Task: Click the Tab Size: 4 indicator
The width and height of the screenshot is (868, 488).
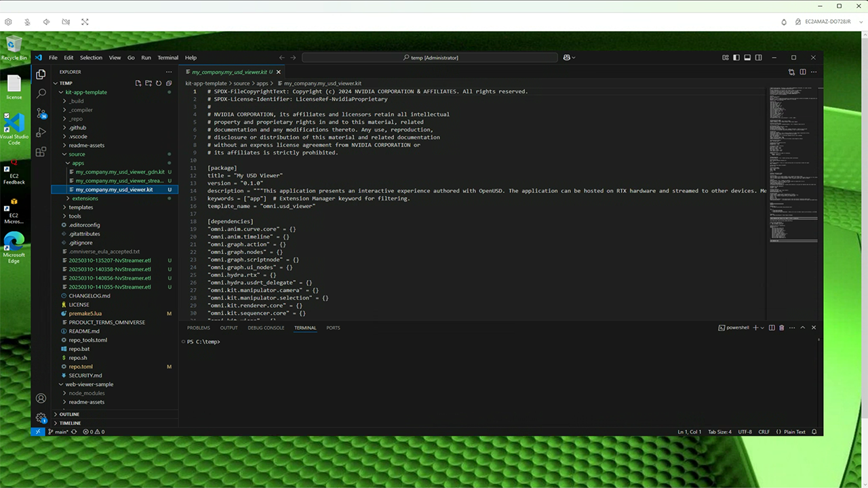Action: pyautogui.click(x=719, y=432)
